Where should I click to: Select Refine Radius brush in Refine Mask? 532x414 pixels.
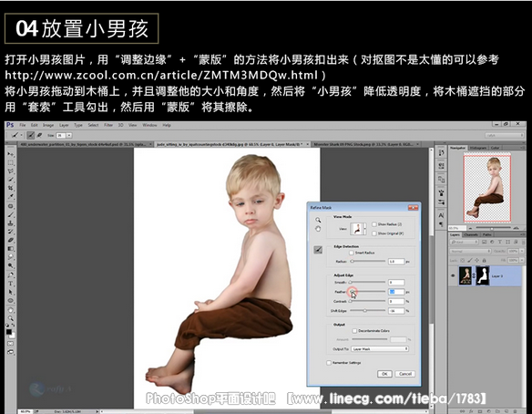click(x=318, y=250)
